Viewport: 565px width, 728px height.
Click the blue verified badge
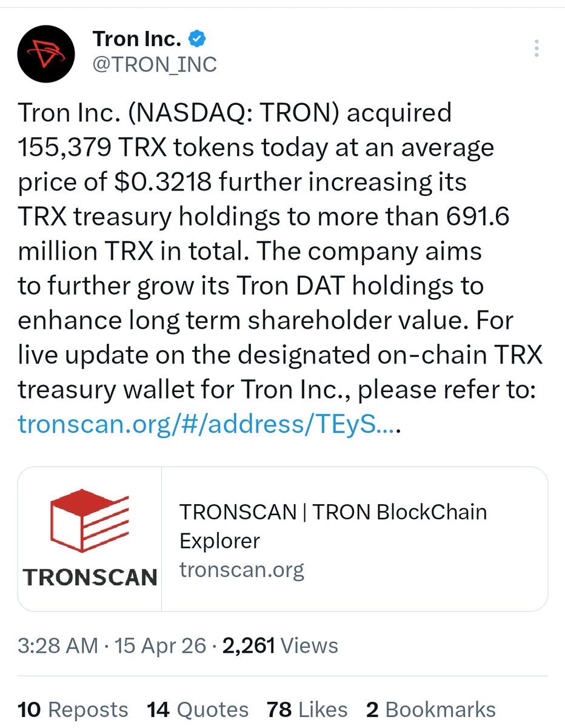tap(198, 39)
